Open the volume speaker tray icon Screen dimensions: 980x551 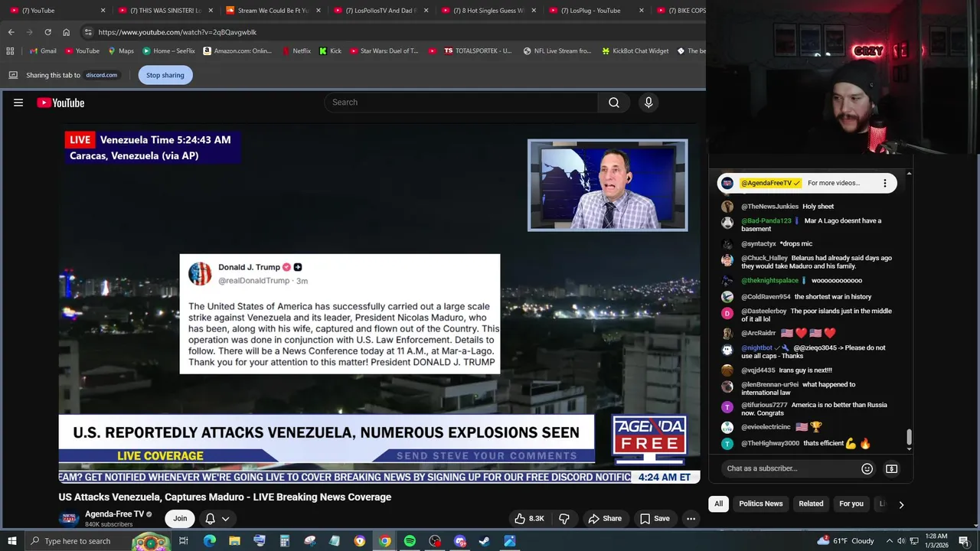tap(900, 541)
